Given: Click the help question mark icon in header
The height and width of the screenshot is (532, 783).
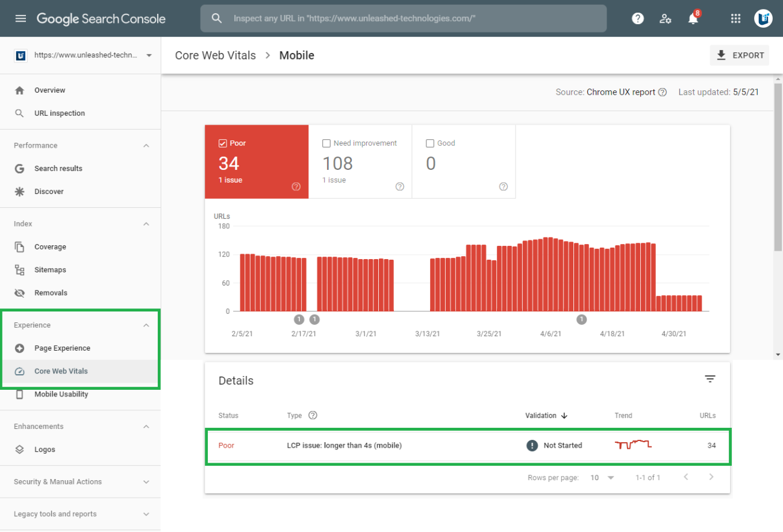Looking at the screenshot, I should click(637, 19).
